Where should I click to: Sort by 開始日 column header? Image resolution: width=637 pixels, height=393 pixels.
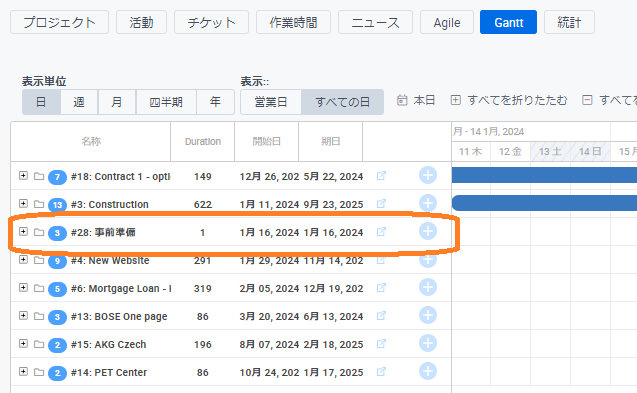[266, 141]
